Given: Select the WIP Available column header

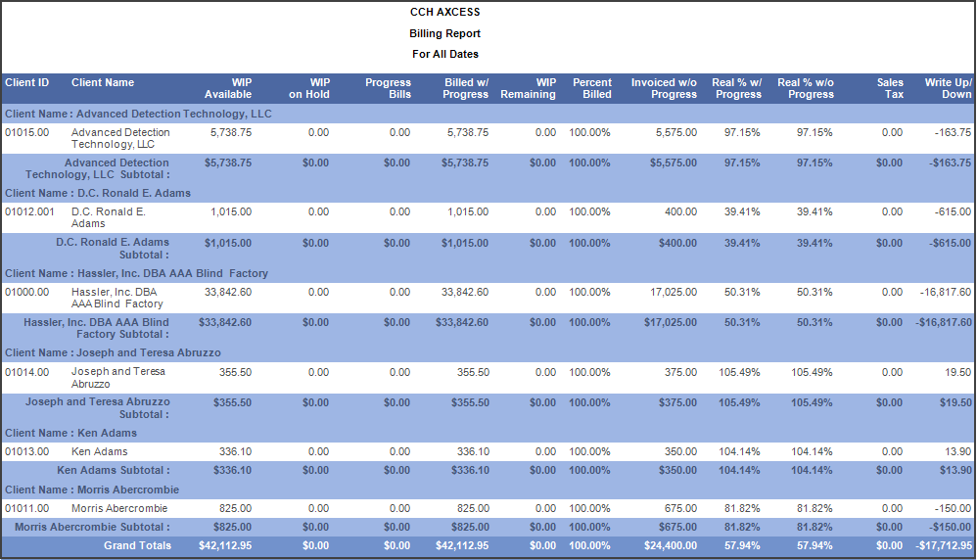Looking at the screenshot, I should click(x=228, y=88).
